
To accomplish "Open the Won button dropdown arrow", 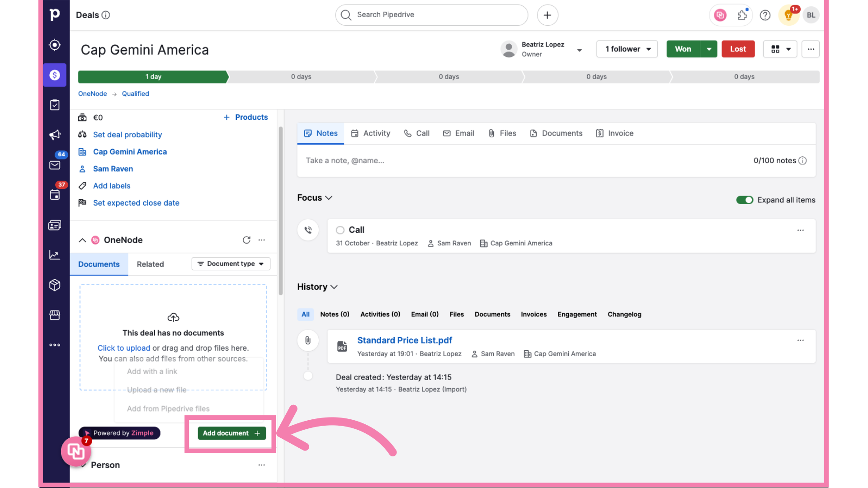I will (x=709, y=49).
